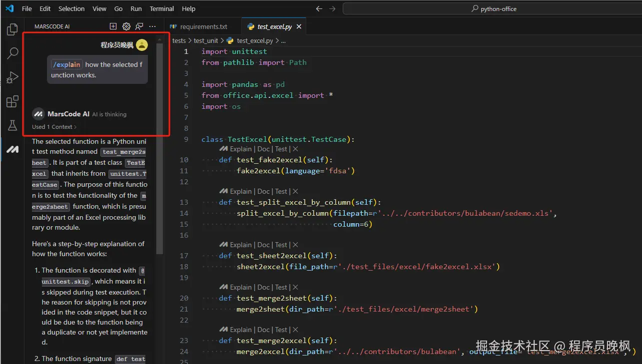Open the Search view in activity bar
This screenshot has width=642, height=364.
12,53
